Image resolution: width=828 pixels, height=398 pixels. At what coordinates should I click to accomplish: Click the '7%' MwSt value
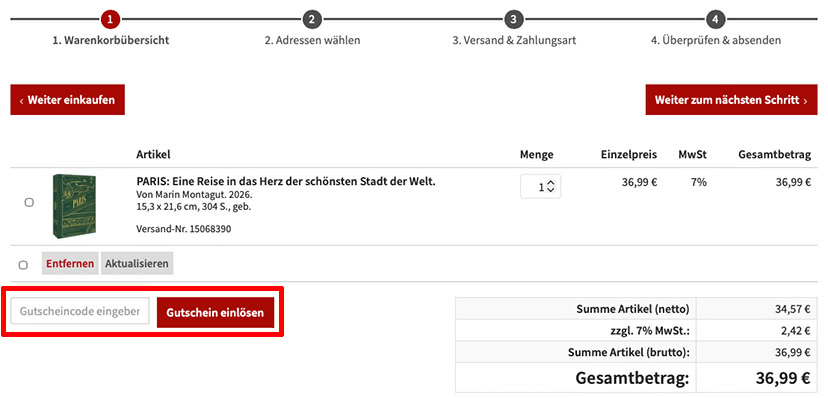point(700,183)
